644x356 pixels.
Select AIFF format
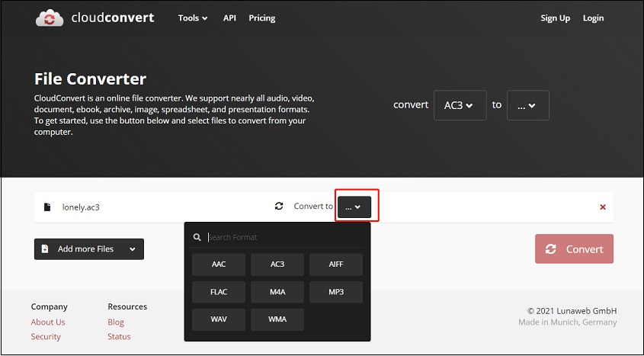click(x=336, y=265)
